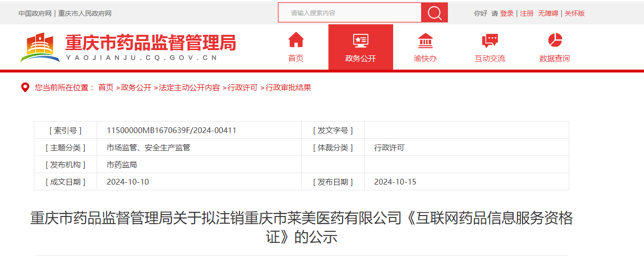Open 互动交流 chat bubble icon
The image size is (644, 258).
490,40
